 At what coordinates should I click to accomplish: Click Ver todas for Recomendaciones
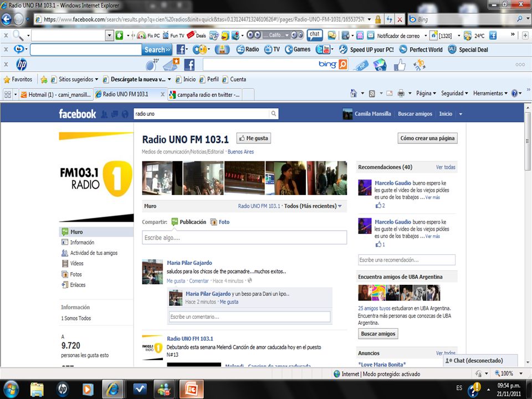click(x=446, y=167)
